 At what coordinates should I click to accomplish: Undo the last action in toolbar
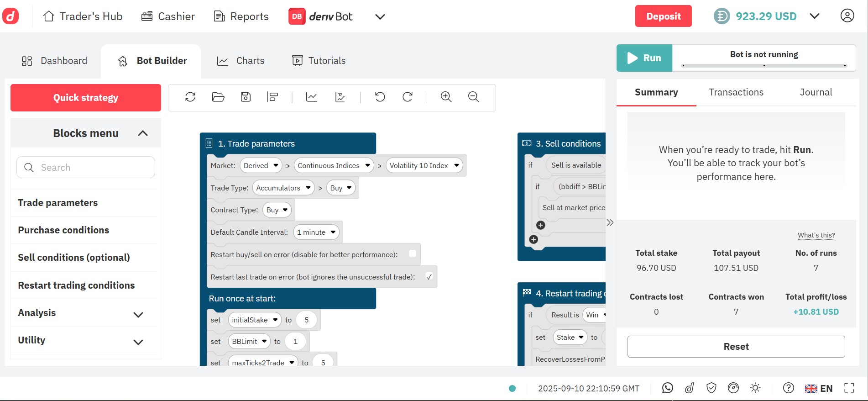pyautogui.click(x=380, y=97)
